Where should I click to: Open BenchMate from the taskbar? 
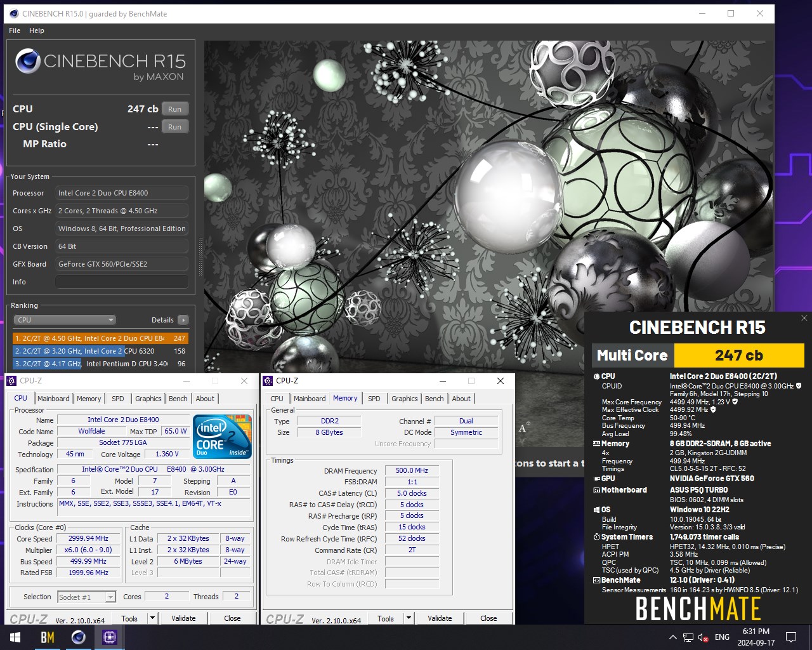point(48,637)
